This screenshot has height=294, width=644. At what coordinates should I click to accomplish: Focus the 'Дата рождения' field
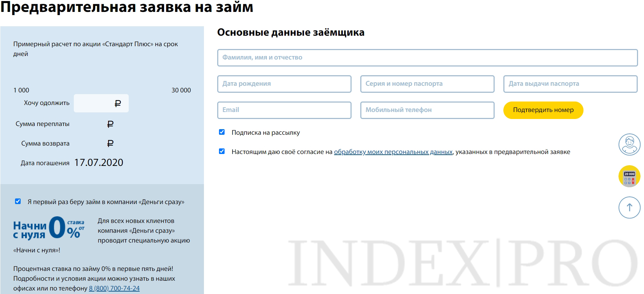(x=284, y=84)
